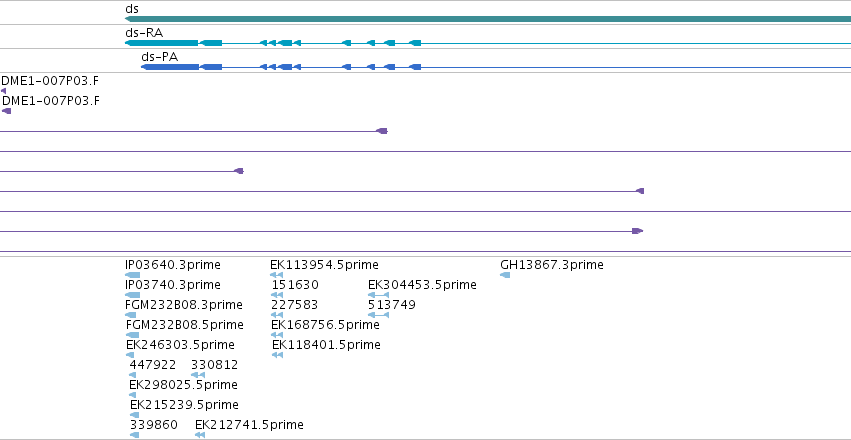The width and height of the screenshot is (851, 440).
Task: Select the 151630 EST label
Action: [x=295, y=285]
